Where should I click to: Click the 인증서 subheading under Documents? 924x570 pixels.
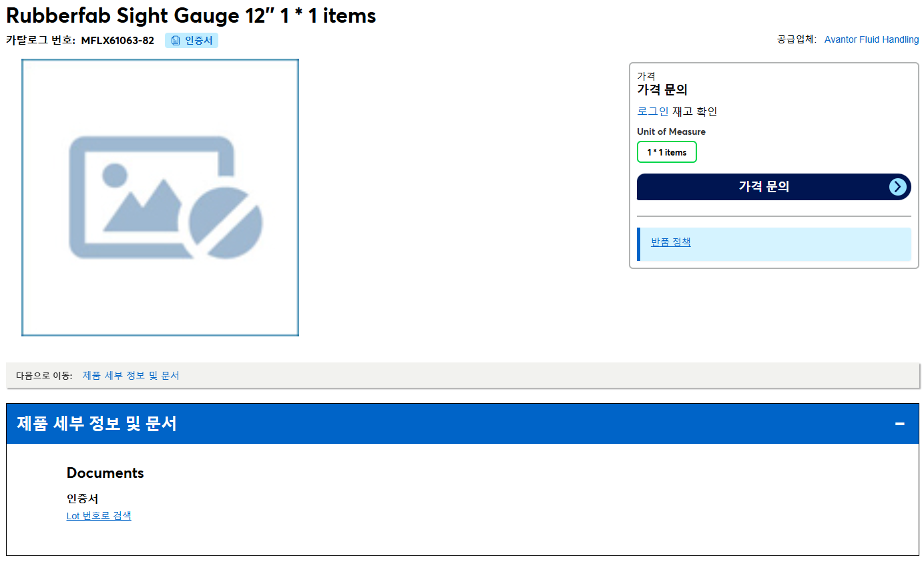(x=83, y=499)
